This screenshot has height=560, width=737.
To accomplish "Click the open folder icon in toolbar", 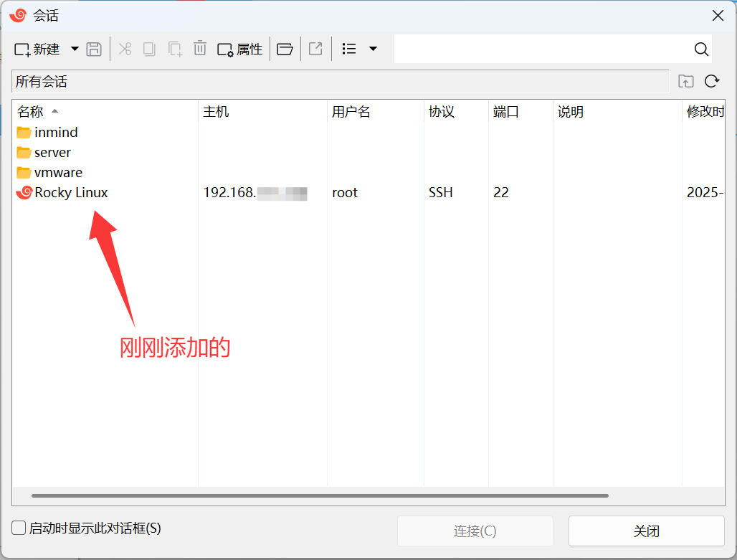I will point(285,49).
